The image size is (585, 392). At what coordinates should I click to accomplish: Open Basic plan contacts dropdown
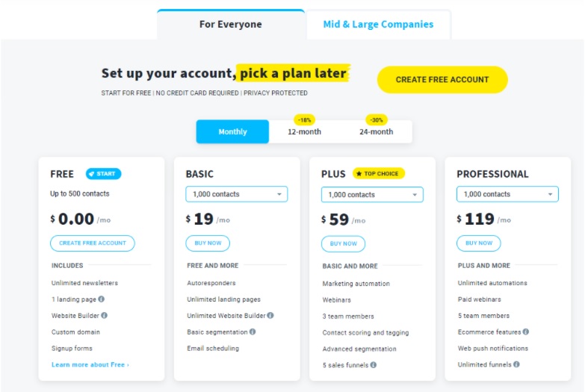[237, 194]
